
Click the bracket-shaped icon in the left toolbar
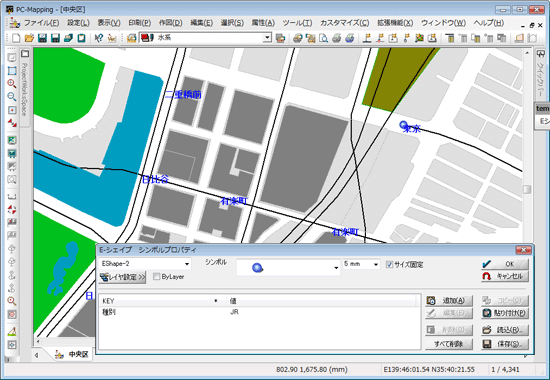point(12,196)
